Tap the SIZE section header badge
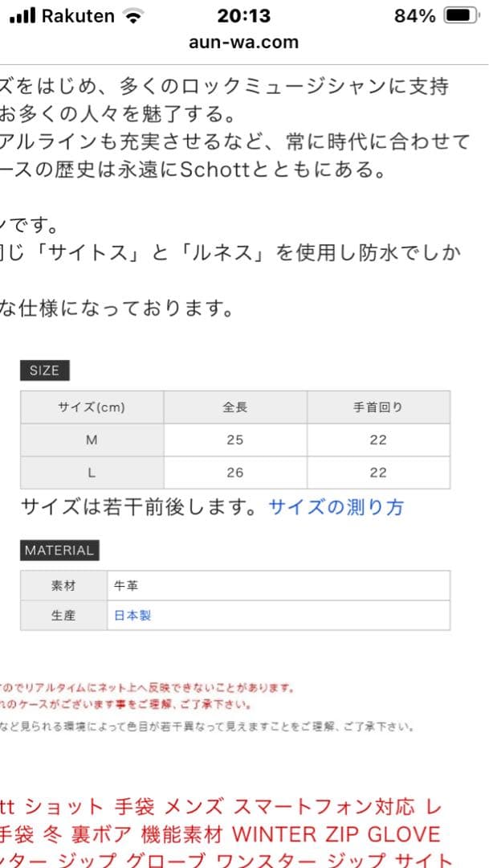This screenshot has width=489, height=868. [44, 370]
